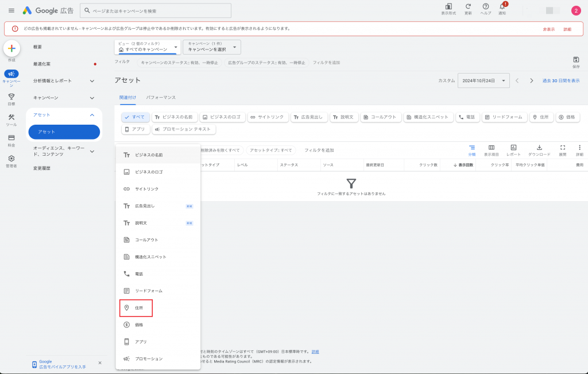Open the date range dropdown
This screenshot has width=588, height=374.
[483, 81]
